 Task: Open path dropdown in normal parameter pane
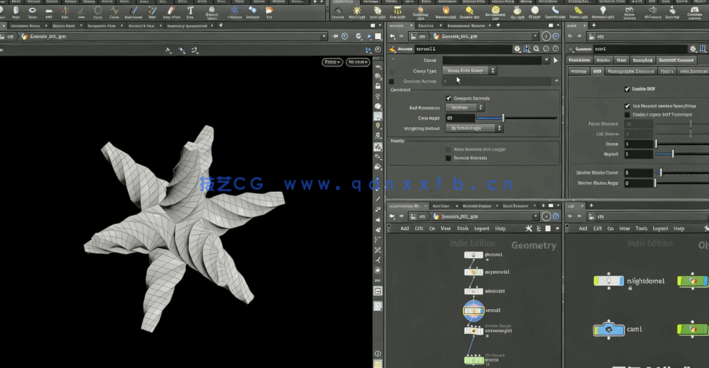tap(535, 36)
